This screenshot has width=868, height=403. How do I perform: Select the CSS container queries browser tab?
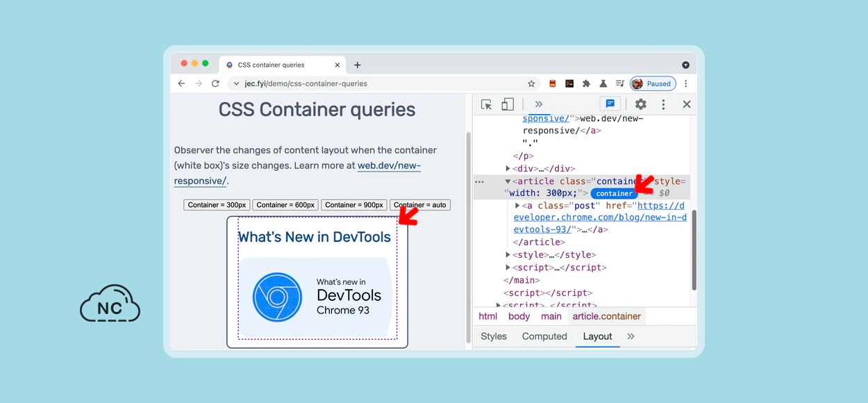(x=281, y=65)
